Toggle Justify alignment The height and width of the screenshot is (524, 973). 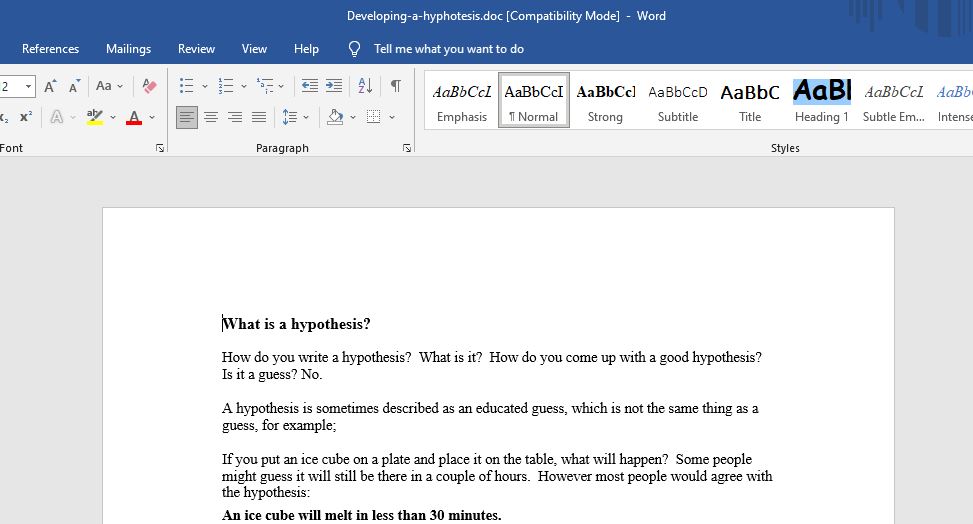(259, 117)
